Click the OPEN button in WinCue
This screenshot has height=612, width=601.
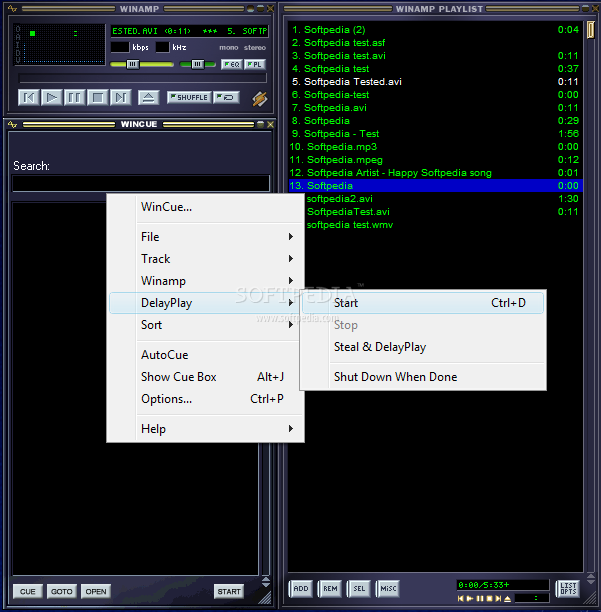point(96,591)
